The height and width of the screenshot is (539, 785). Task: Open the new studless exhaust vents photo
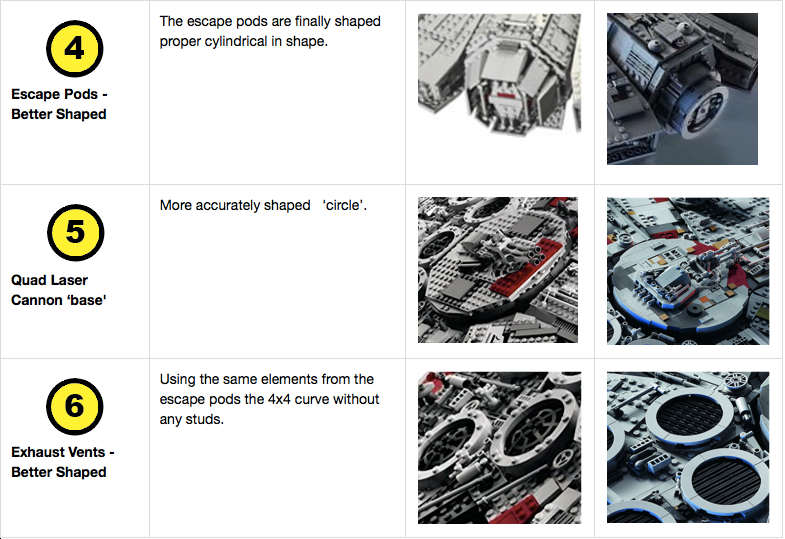[688, 447]
